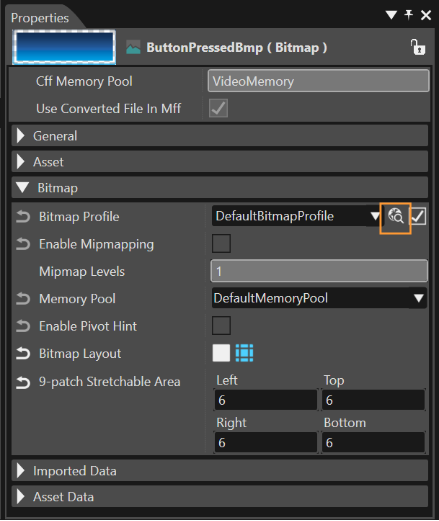The height and width of the screenshot is (521, 439).
Task: Expand the Imported Data section
Action: [220, 471]
